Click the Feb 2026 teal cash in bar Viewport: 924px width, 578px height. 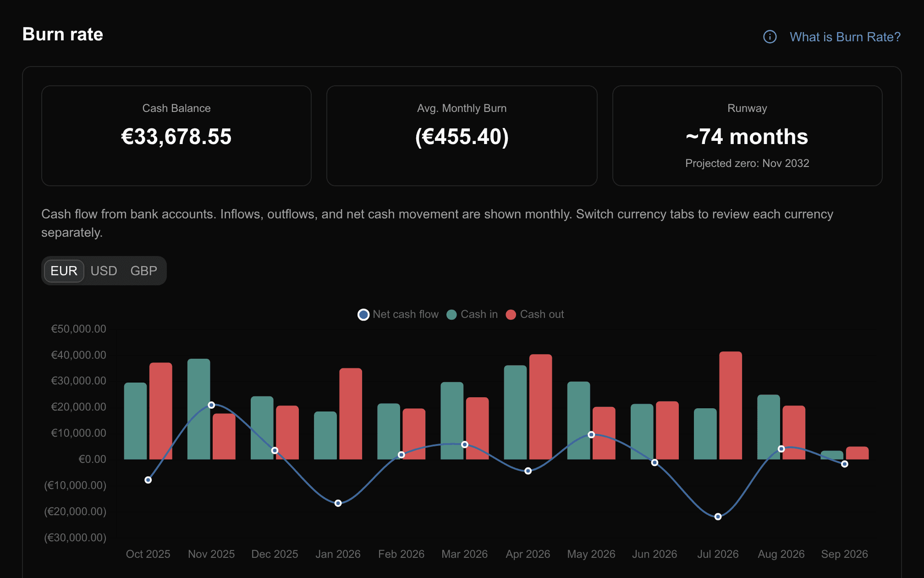[x=389, y=431]
